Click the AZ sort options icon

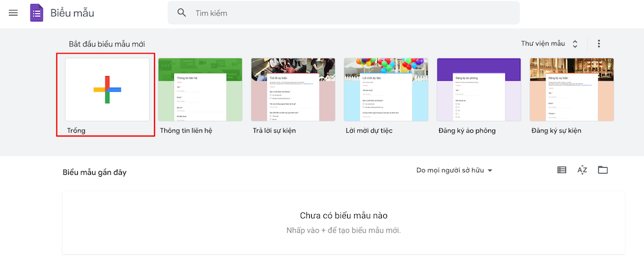pos(582,170)
